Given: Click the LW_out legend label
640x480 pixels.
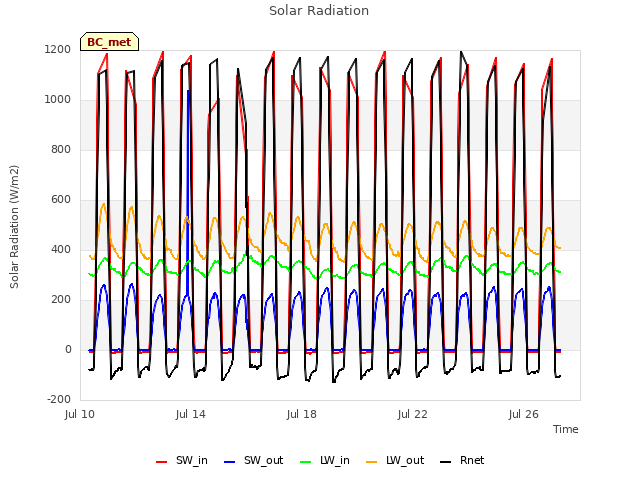Looking at the screenshot, I should click(x=405, y=460).
